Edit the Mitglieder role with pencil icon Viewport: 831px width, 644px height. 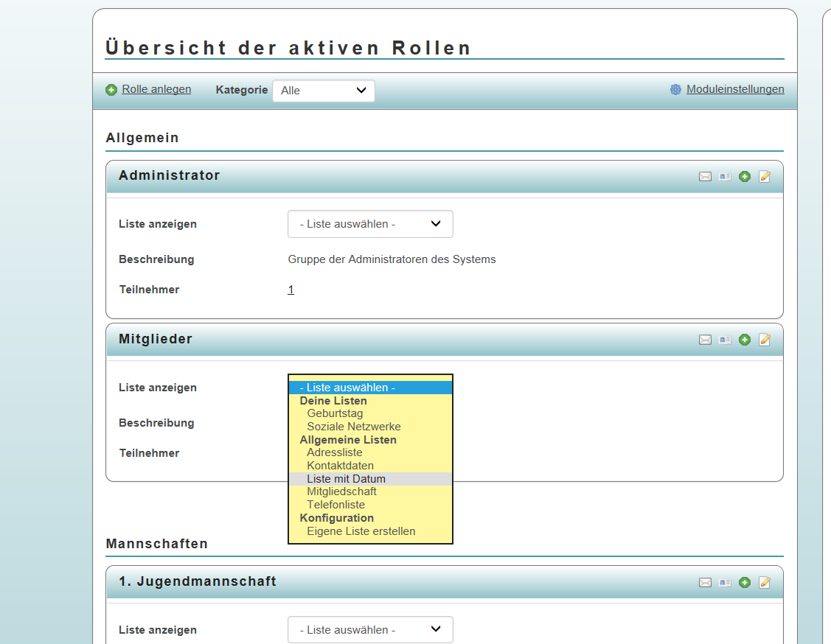(765, 340)
